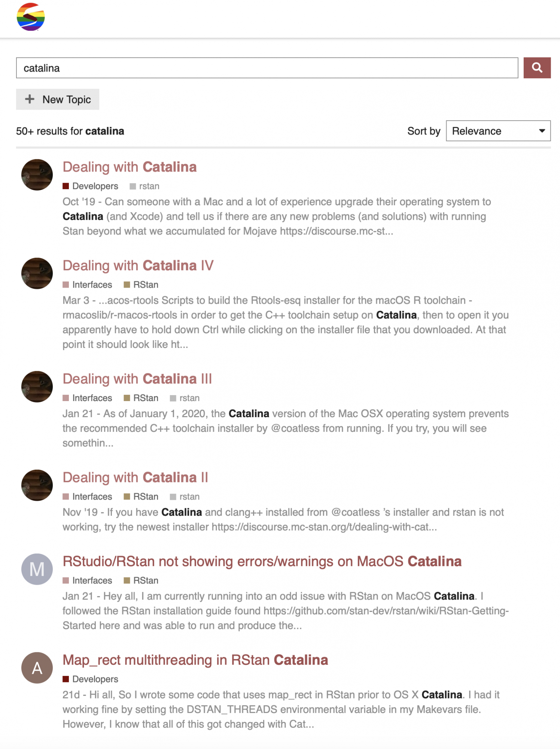Open 'Dealing with Catalina III' topic
This screenshot has height=749, width=560.
click(137, 379)
